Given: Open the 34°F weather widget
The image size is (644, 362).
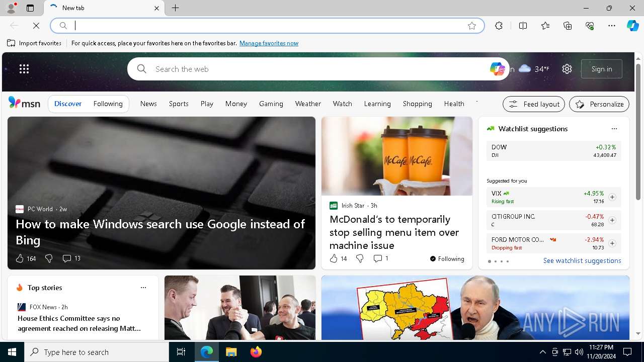Looking at the screenshot, I should tap(534, 69).
